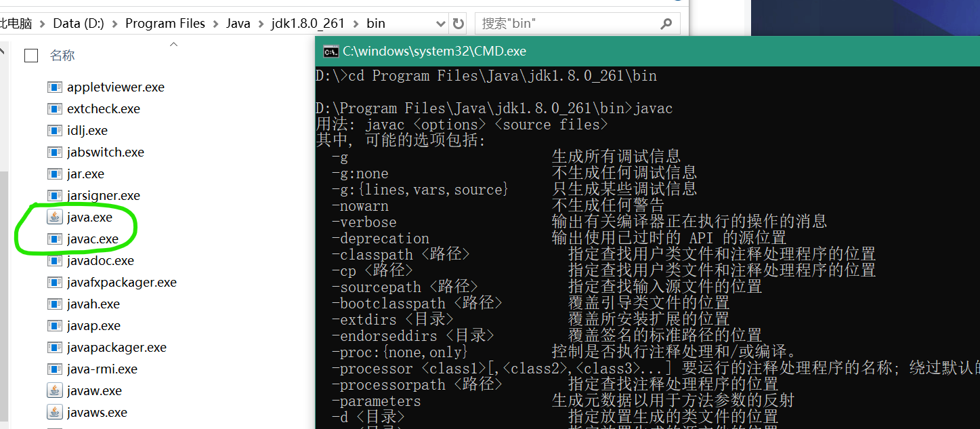Click the -deprecation option in CMD

[x=381, y=239]
